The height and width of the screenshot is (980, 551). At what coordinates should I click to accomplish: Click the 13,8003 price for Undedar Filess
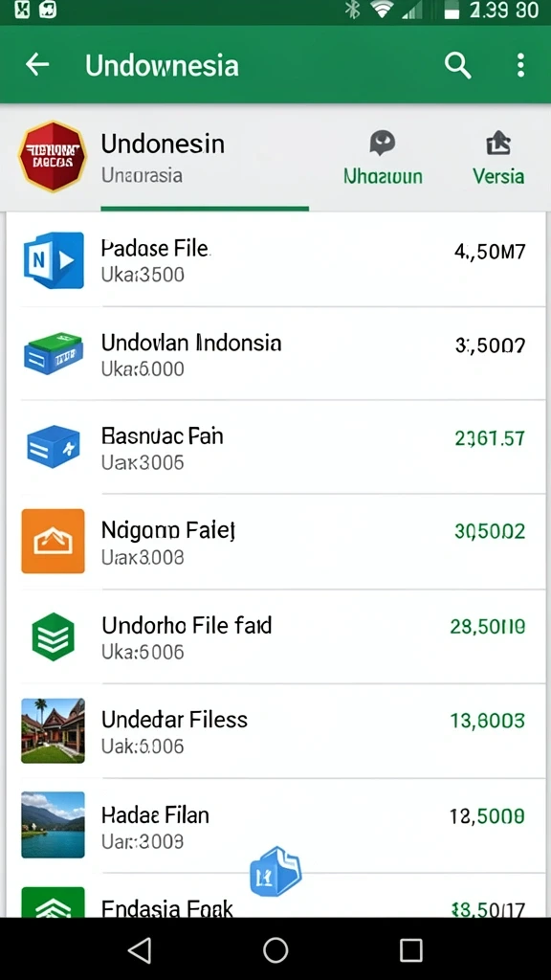pyautogui.click(x=487, y=721)
